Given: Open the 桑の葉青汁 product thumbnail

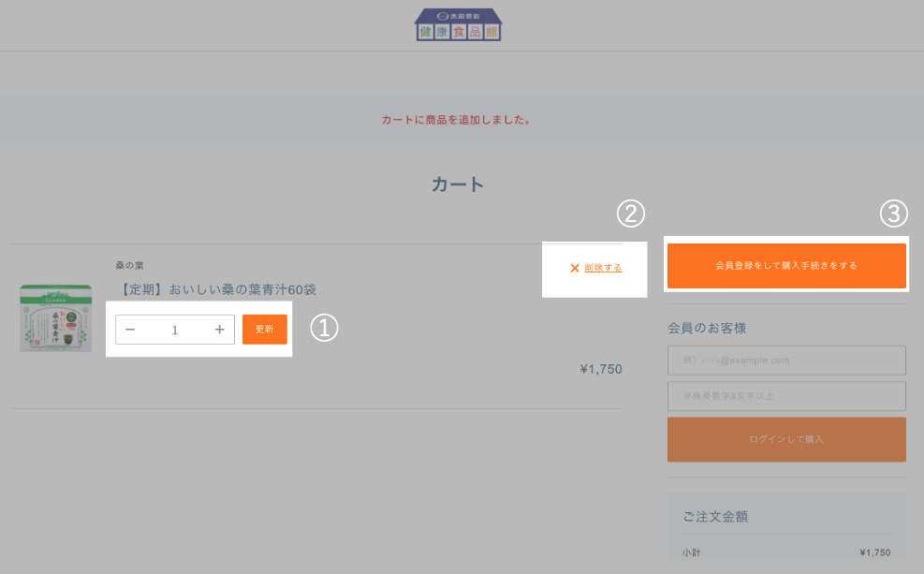Looking at the screenshot, I should click(56, 318).
